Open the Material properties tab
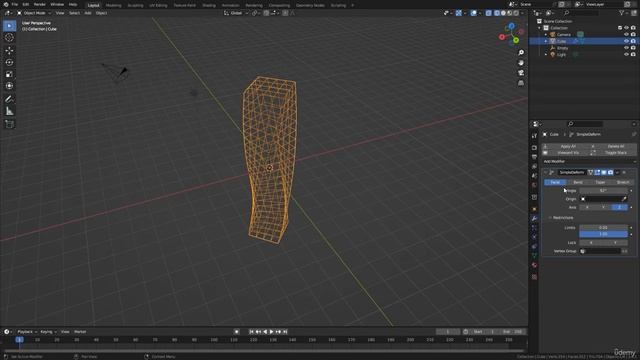Image resolution: width=640 pixels, height=360 pixels. point(534,265)
